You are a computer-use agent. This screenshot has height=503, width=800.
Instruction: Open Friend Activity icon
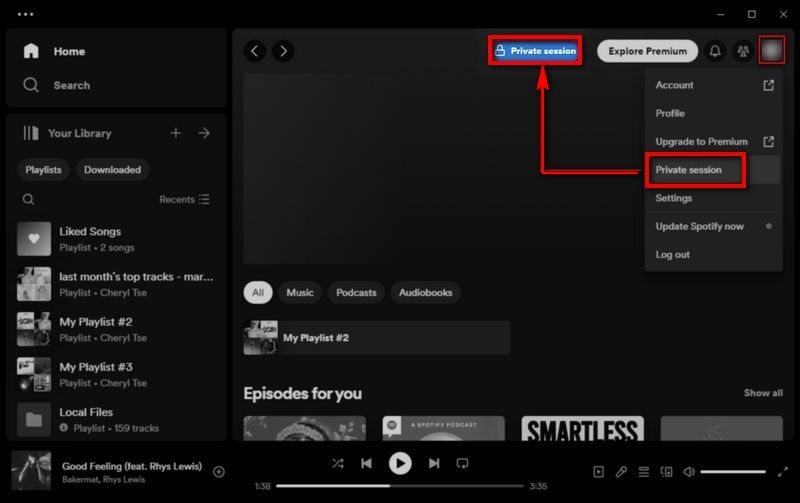pos(743,51)
